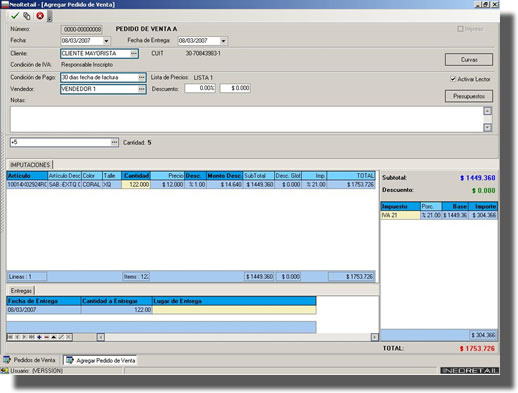Open the toolbar options overflow arrow
Viewport: 518px width, 393px height.
click(x=50, y=16)
